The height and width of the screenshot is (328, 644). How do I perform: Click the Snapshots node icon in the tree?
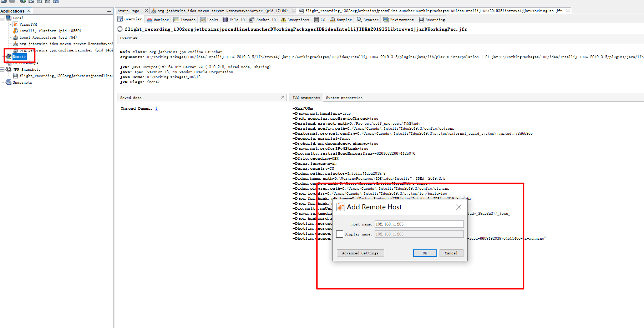(x=9, y=82)
